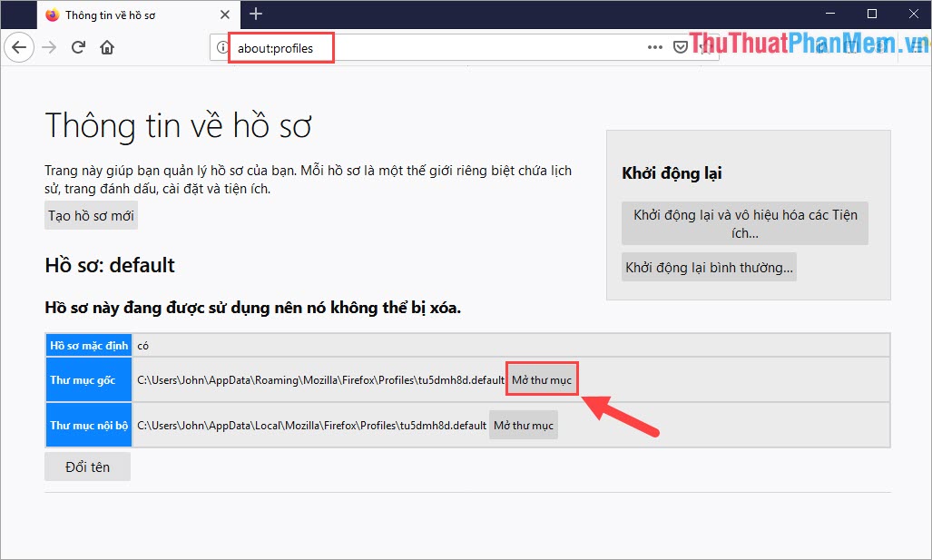Minimize the Firefox window
This screenshot has height=560, width=932.
point(829,14)
